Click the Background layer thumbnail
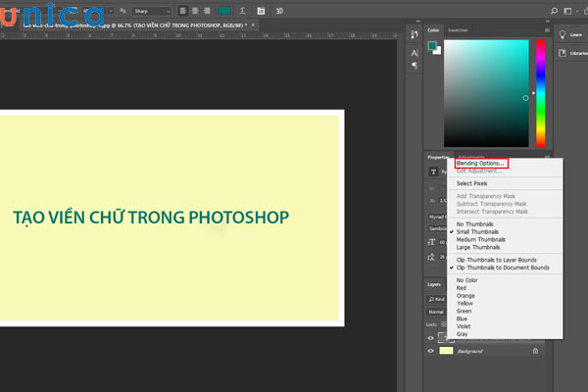This screenshot has height=392, width=588. click(446, 351)
